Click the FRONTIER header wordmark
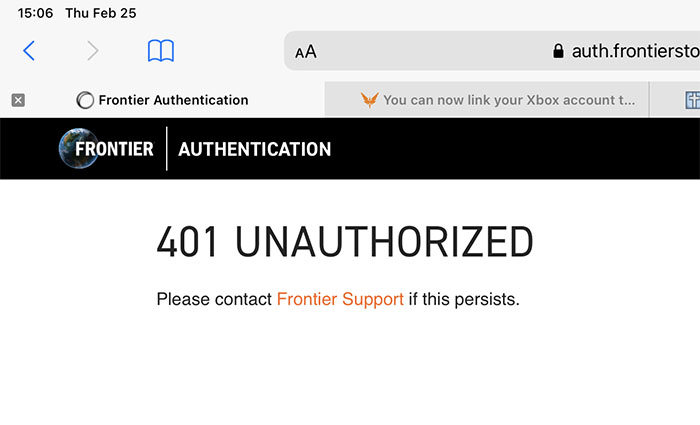The height and width of the screenshot is (425, 700). 114,149
